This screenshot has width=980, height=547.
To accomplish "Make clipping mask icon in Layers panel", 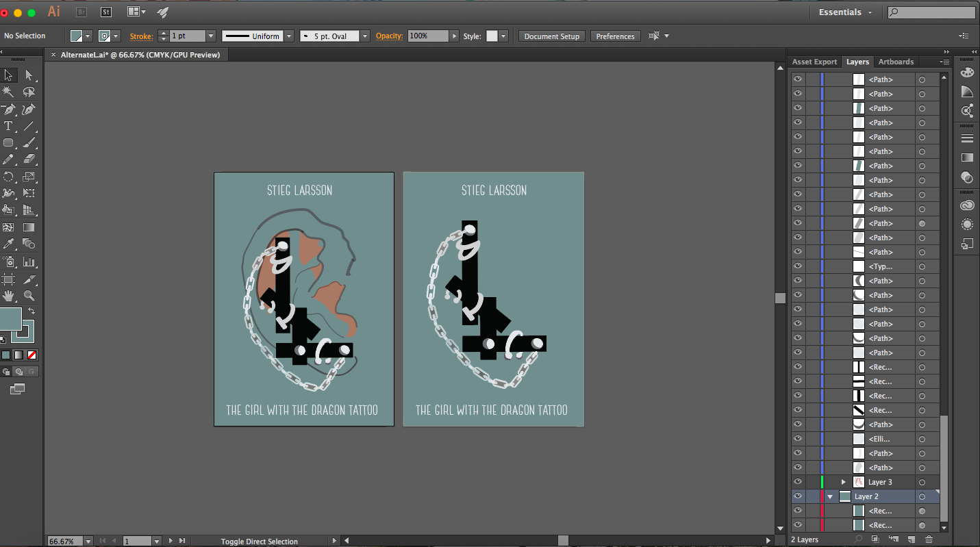I will pyautogui.click(x=875, y=539).
